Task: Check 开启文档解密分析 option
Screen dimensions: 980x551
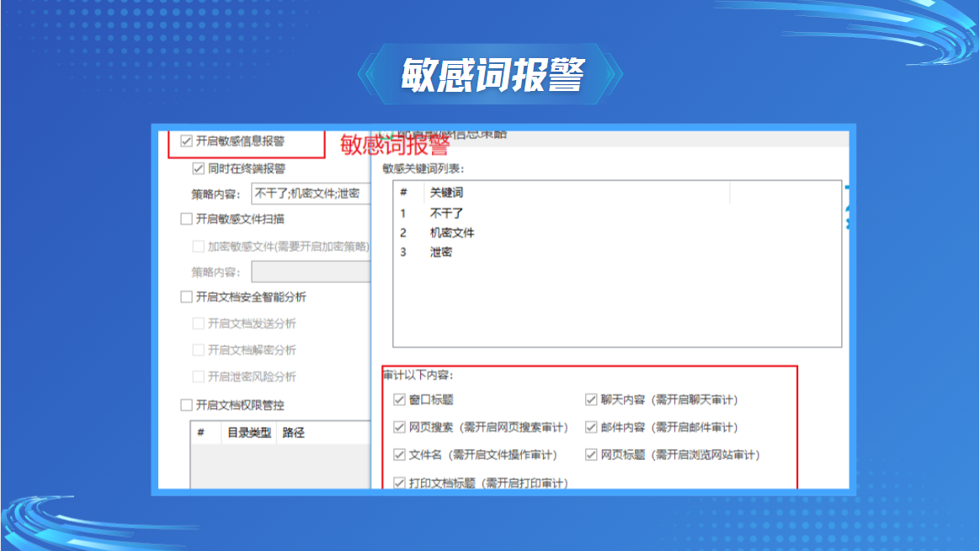Action: coord(198,350)
